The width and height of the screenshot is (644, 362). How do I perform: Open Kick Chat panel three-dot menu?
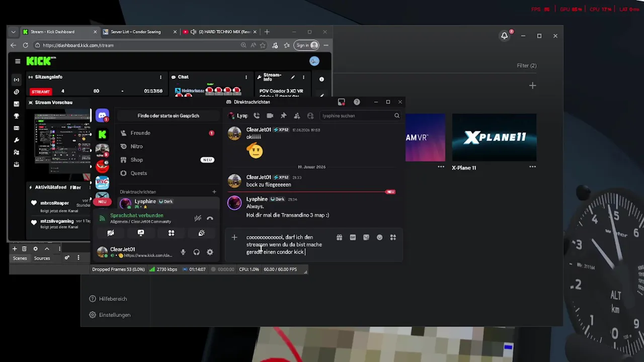pyautogui.click(x=246, y=77)
